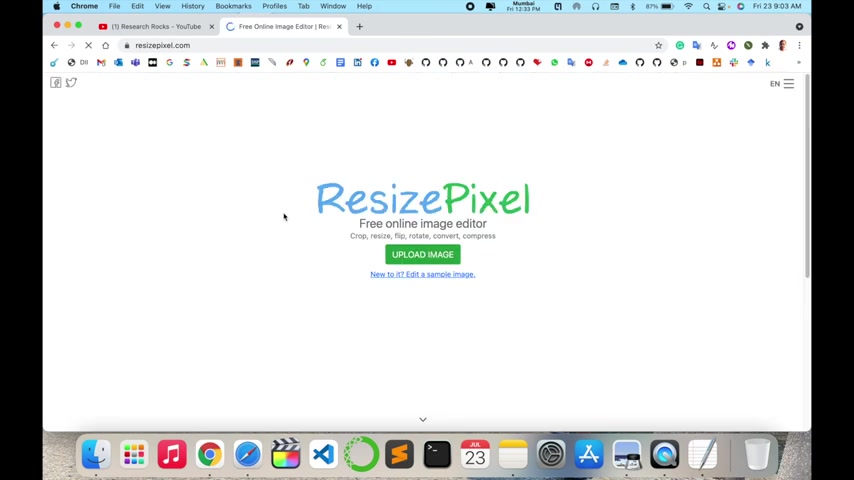Open the Bookmarks menu

point(233,6)
